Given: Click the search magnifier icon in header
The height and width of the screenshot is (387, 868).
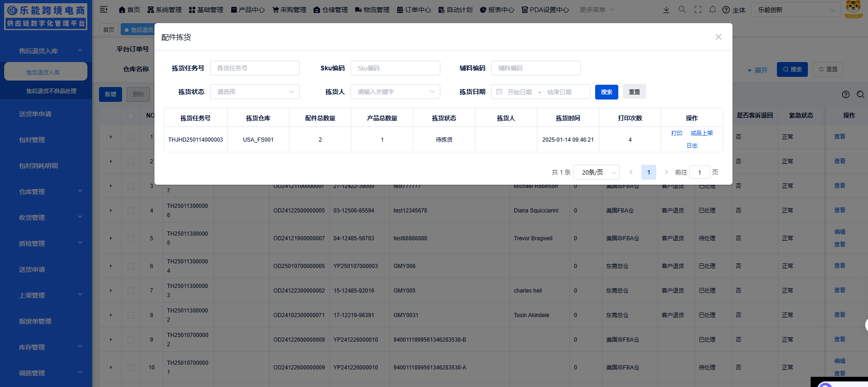Looking at the screenshot, I should coord(682,10).
